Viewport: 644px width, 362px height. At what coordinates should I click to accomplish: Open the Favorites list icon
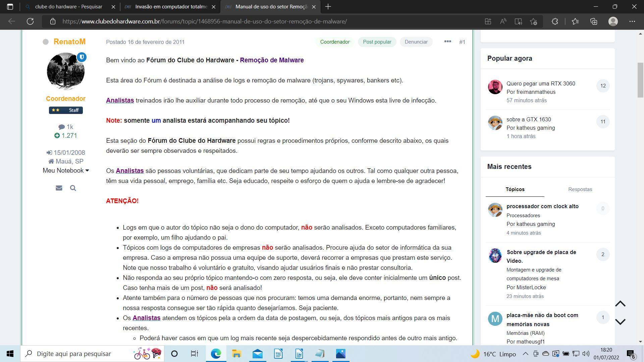(575, 21)
